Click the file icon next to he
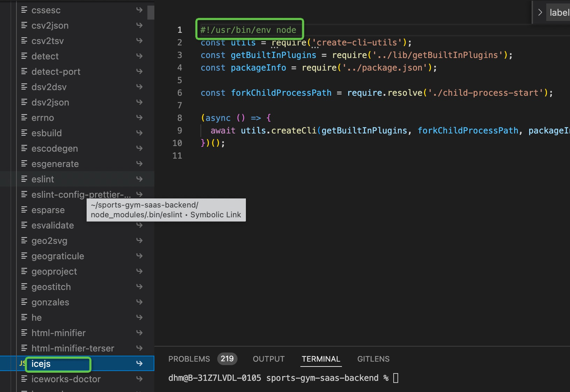Viewport: 570px width, 392px height. pyautogui.click(x=24, y=317)
